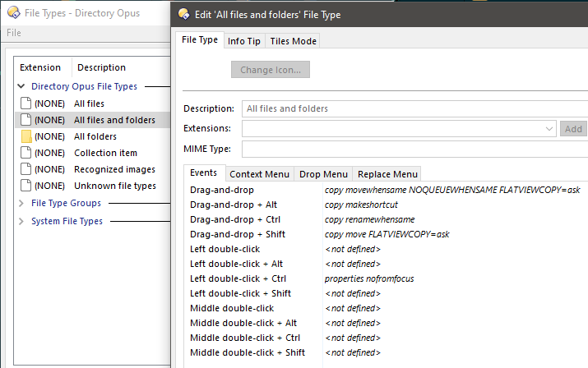Screen dimensions: 588x368
Task: Sort by the Description column header
Action: click(x=102, y=67)
